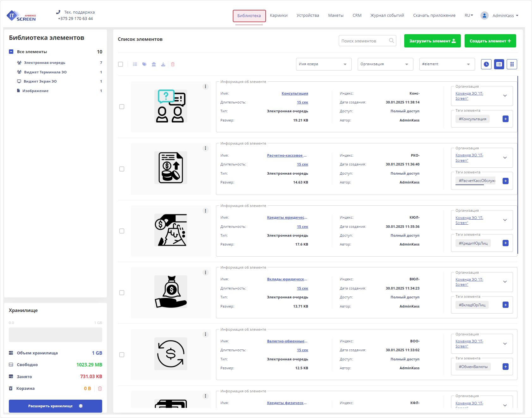This screenshot has width=532, height=418.
Task: Open the Журнал событий tab
Action: pyautogui.click(x=387, y=16)
